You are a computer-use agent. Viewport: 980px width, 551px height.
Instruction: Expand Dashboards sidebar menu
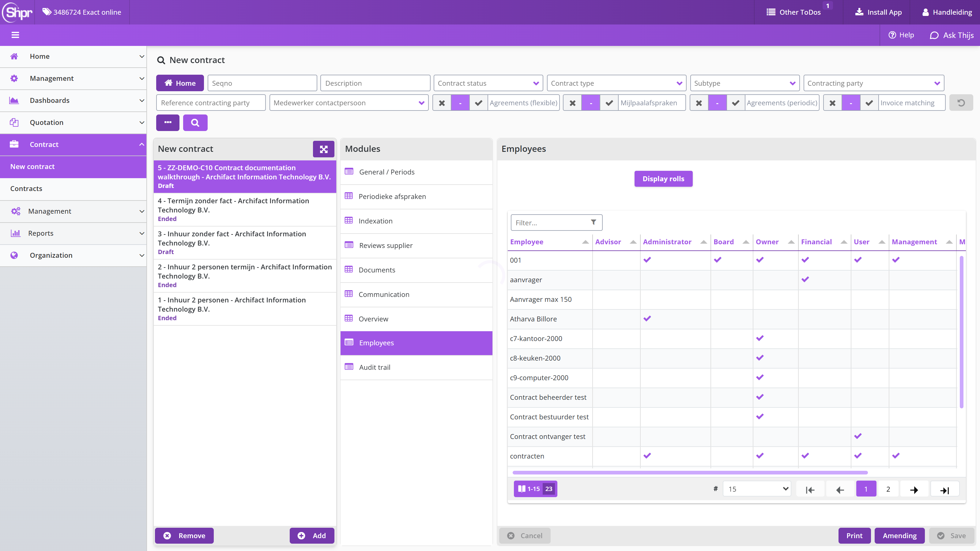[73, 100]
